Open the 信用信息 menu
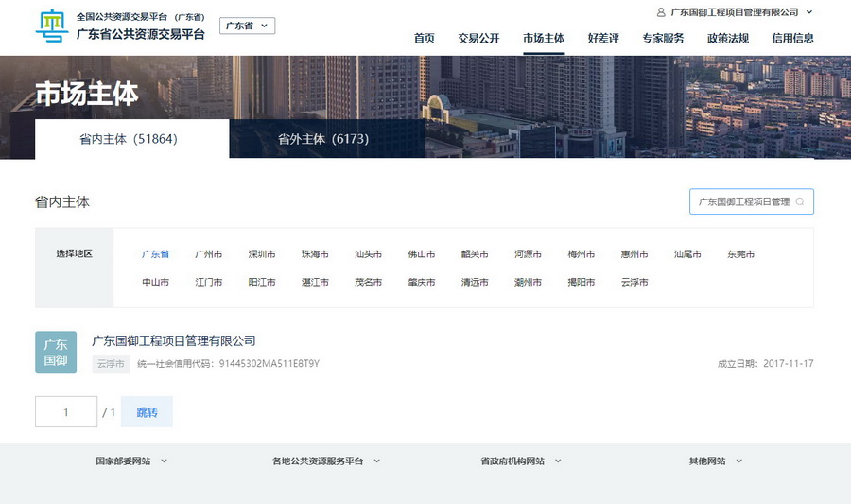The height and width of the screenshot is (504, 851). coord(792,39)
